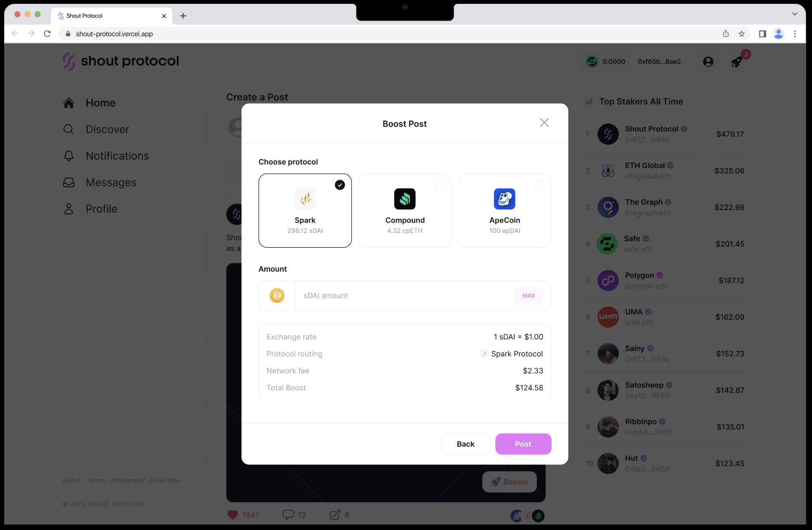
Task: Click the Discover navigation icon
Action: (x=69, y=129)
